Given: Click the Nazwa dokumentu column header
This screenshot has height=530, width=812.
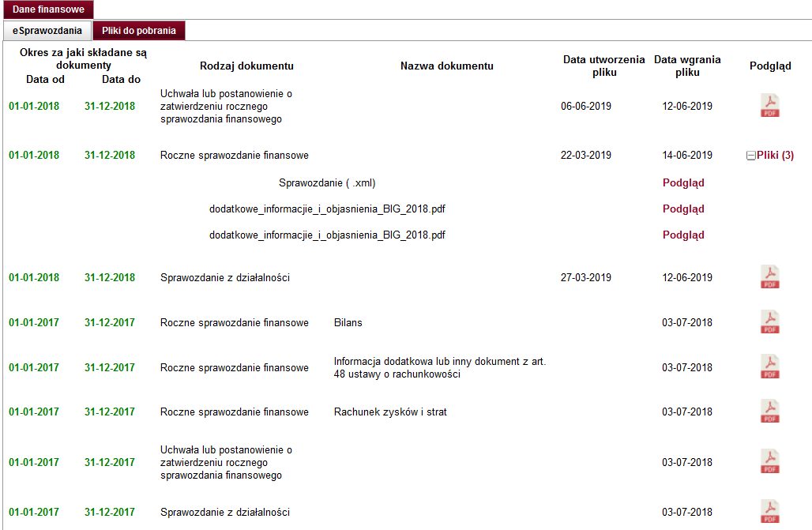Looking at the screenshot, I should (x=446, y=66).
